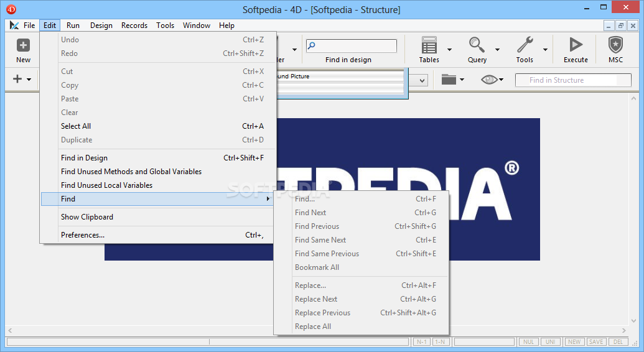Click the UNI status bar button
Viewport: 644px width, 352px height.
(x=551, y=341)
